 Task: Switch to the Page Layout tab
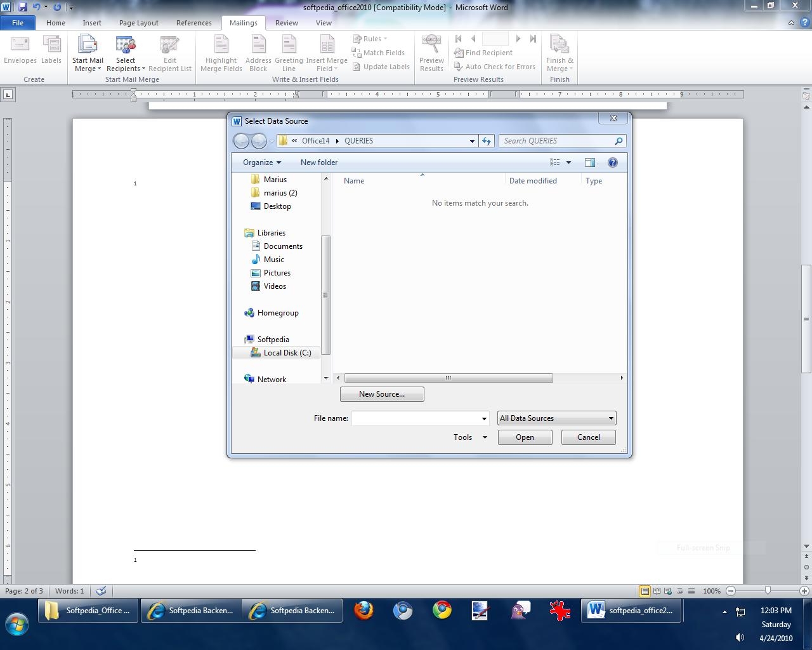pyautogui.click(x=138, y=23)
